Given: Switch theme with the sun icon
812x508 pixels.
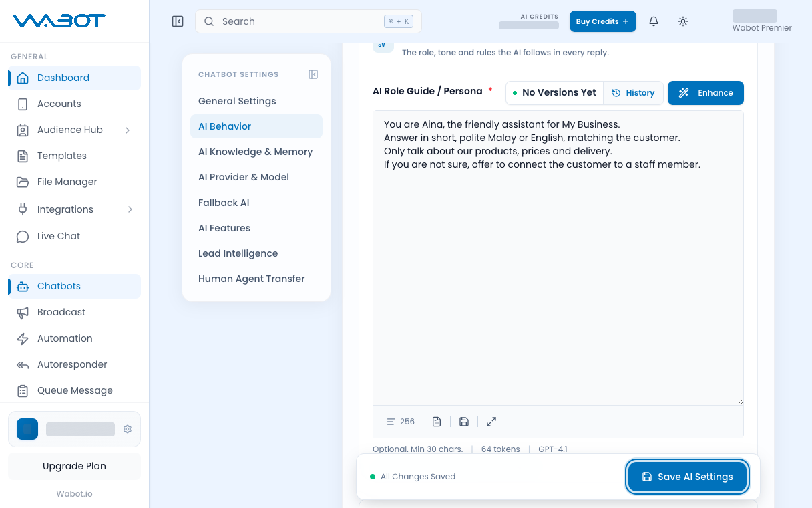Looking at the screenshot, I should tap(683, 21).
